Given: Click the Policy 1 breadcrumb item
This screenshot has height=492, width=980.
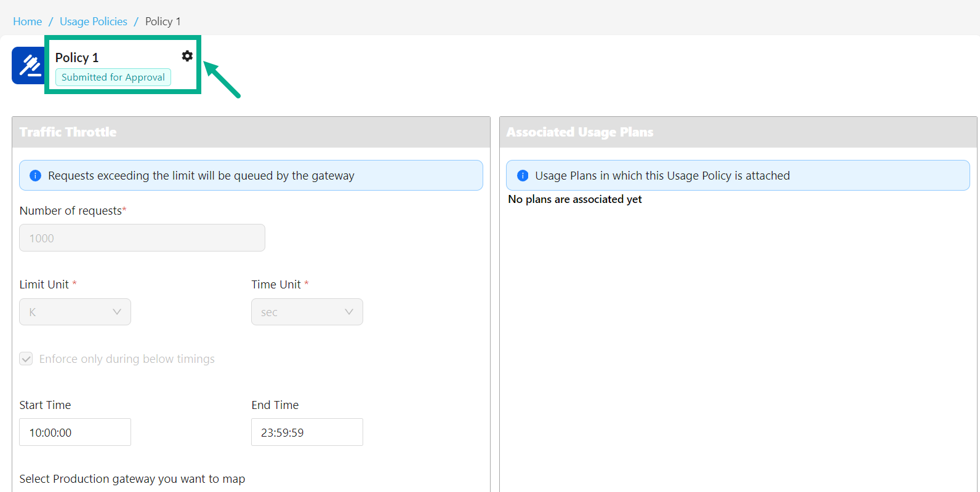Looking at the screenshot, I should 163,22.
